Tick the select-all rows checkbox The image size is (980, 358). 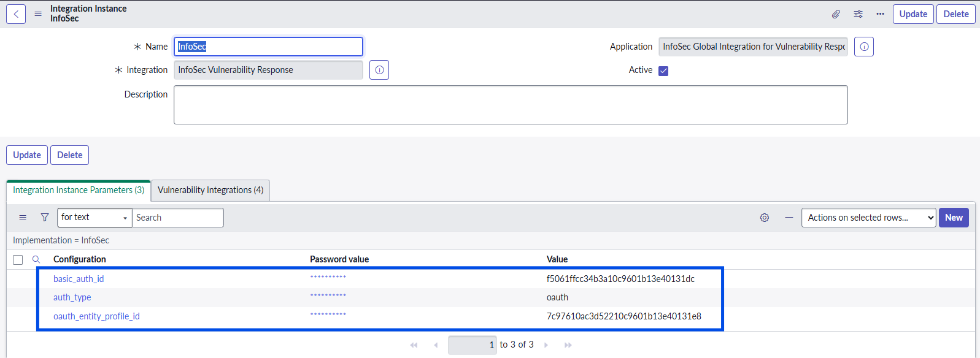[x=18, y=260]
